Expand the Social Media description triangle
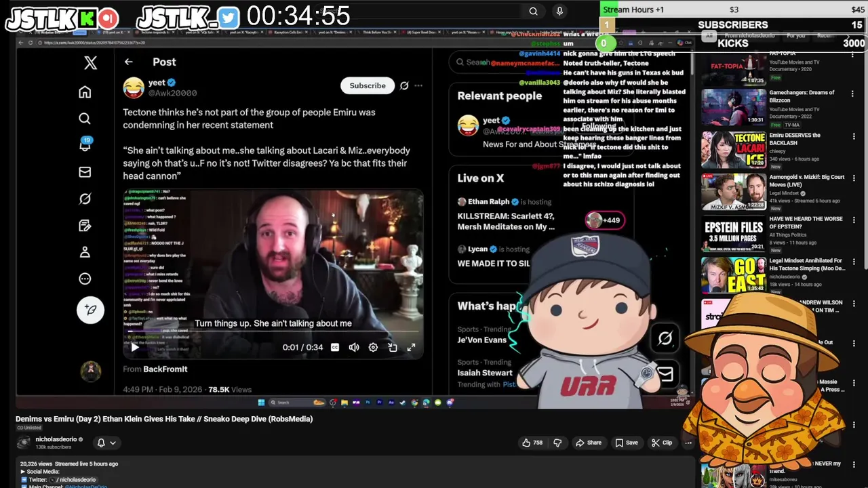 coord(23,472)
